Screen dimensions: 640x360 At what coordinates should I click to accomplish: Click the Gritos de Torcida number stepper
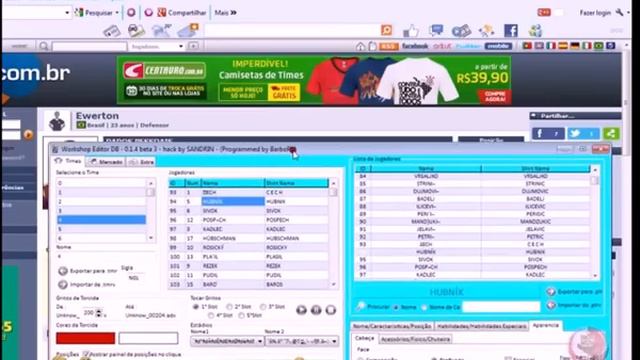tap(98, 313)
